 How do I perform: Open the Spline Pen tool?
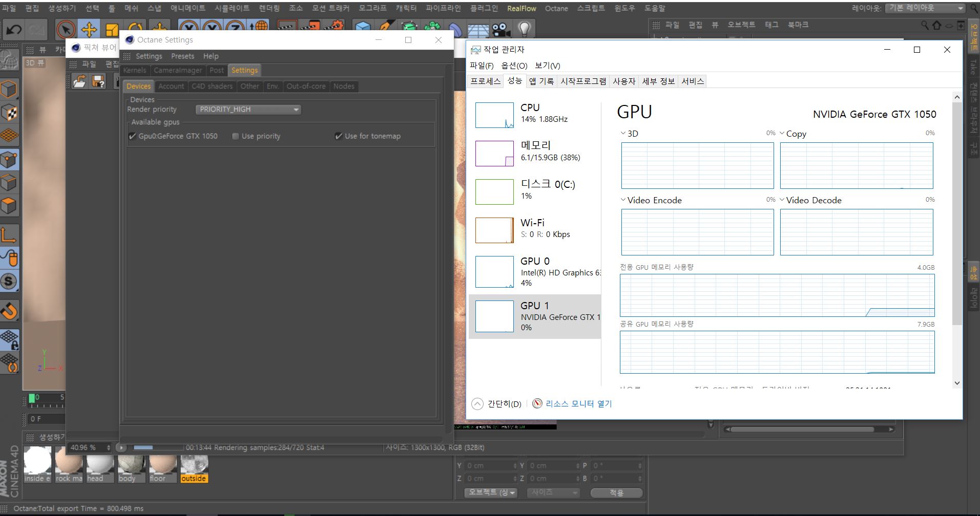click(386, 27)
